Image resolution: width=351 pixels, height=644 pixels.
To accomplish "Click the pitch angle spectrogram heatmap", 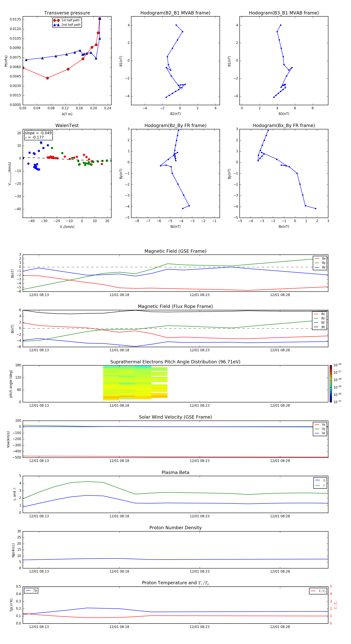I will 135,383.
